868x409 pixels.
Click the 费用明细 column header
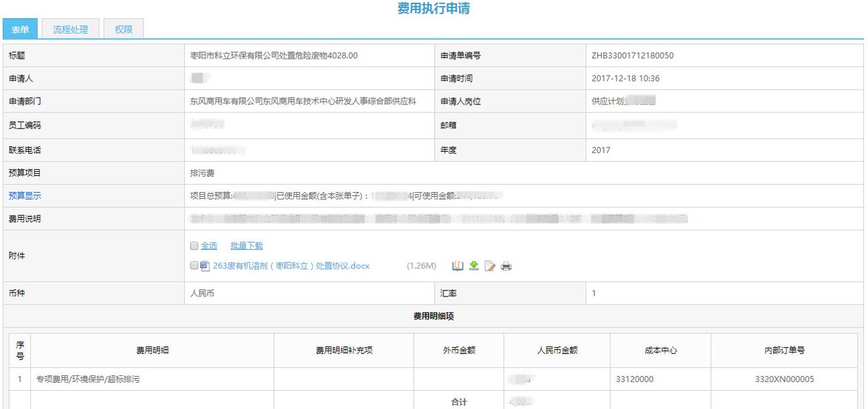152,350
